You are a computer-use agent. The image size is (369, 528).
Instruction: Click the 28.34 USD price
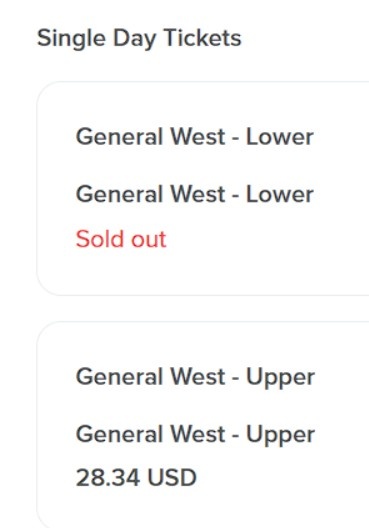click(x=136, y=477)
